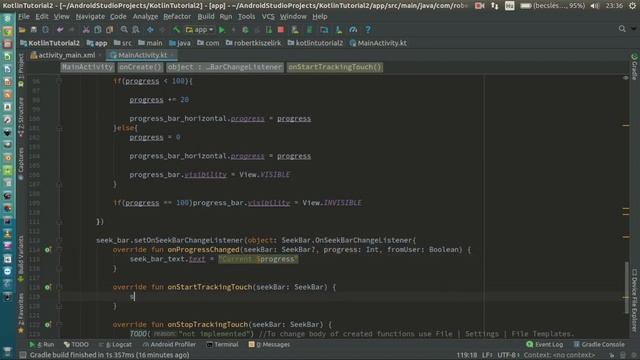Toggle the Device File Explorer side tab
Image resolution: width=640 pixels, height=360 pixels.
634,300
